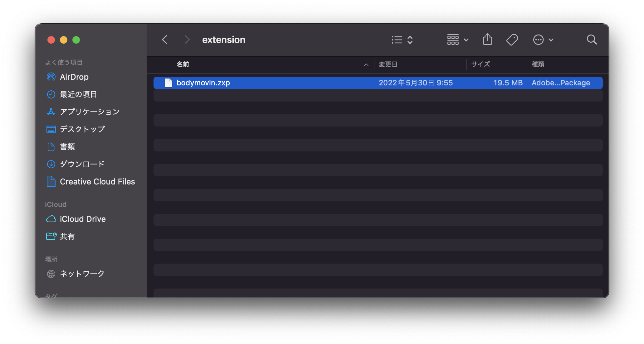Click the share/export icon in toolbar

tap(488, 39)
